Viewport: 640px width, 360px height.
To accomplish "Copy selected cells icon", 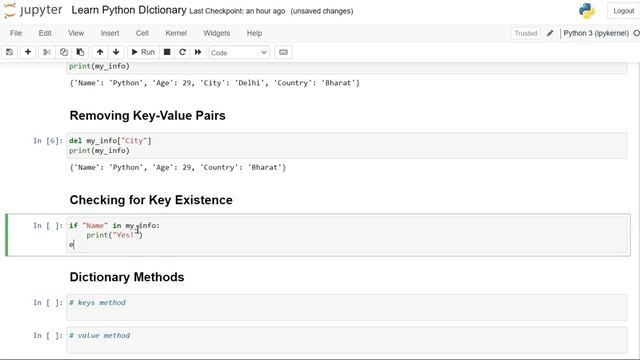I will tap(64, 52).
